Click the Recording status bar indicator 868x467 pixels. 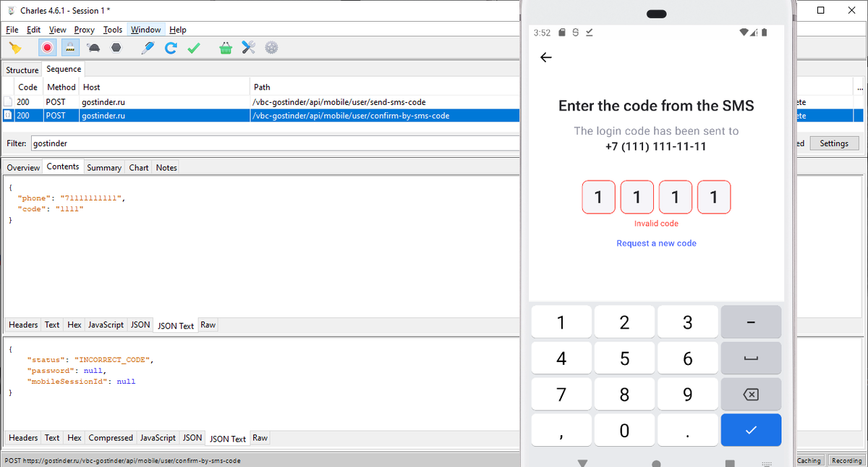point(846,460)
